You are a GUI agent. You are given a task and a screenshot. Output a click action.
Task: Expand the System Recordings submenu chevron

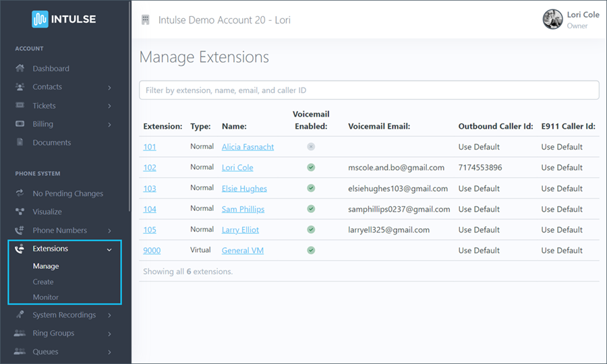109,315
